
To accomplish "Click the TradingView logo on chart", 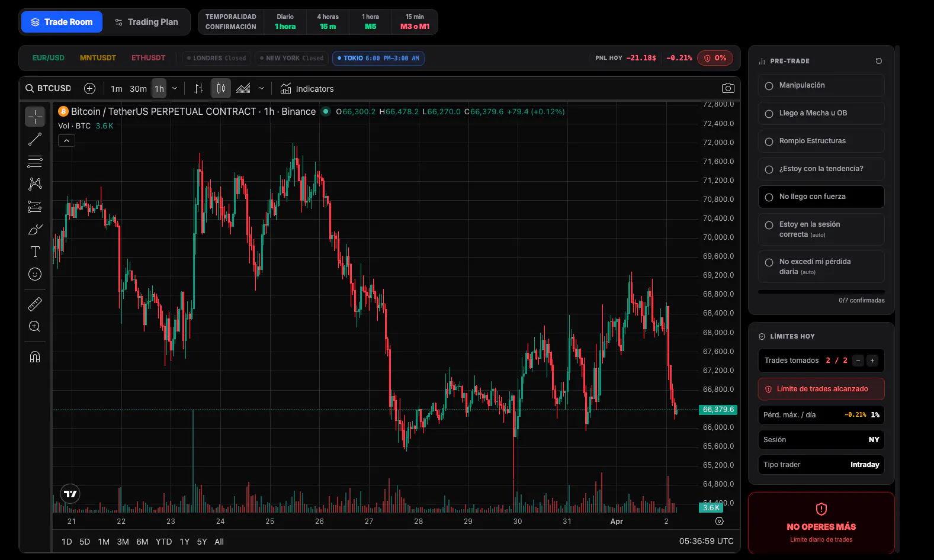I will 70,494.
